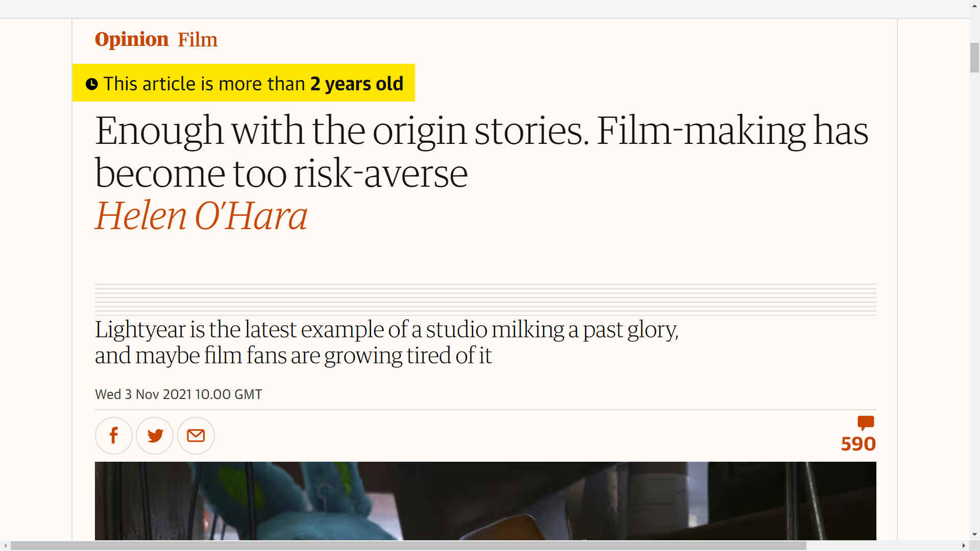This screenshot has height=551, width=980.
Task: Click the Lightyear standfirst paragraph
Action: (x=386, y=342)
